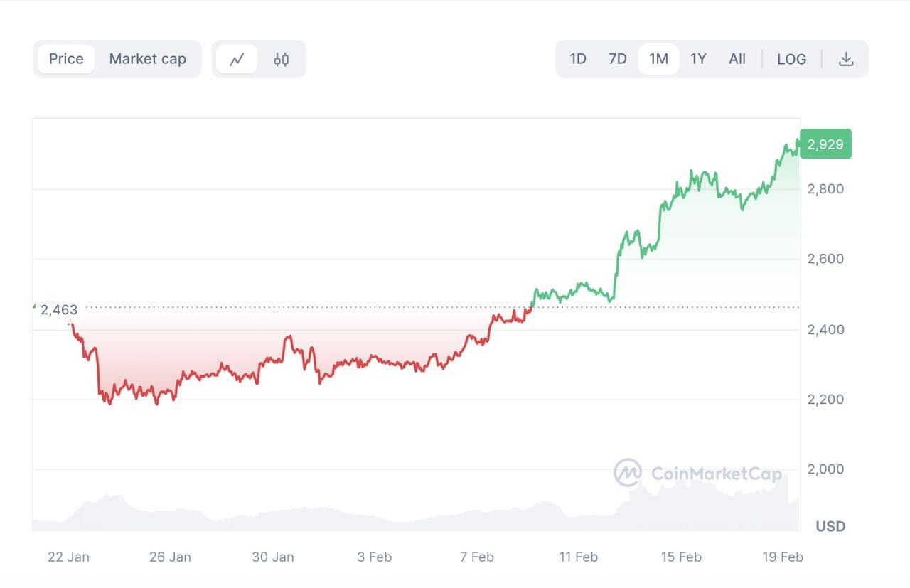
Task: Choose the 1M time range
Action: pos(658,59)
